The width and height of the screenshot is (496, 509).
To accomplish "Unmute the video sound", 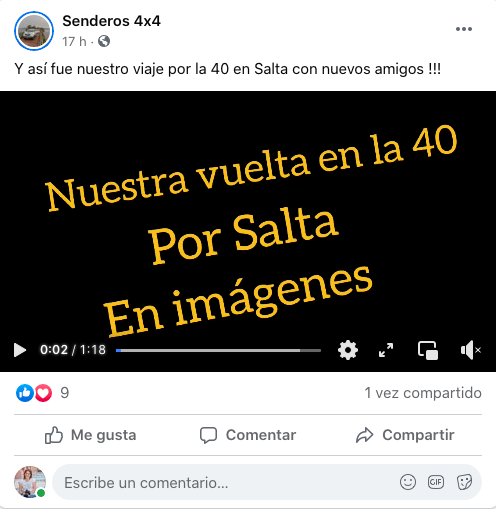I will click(470, 350).
